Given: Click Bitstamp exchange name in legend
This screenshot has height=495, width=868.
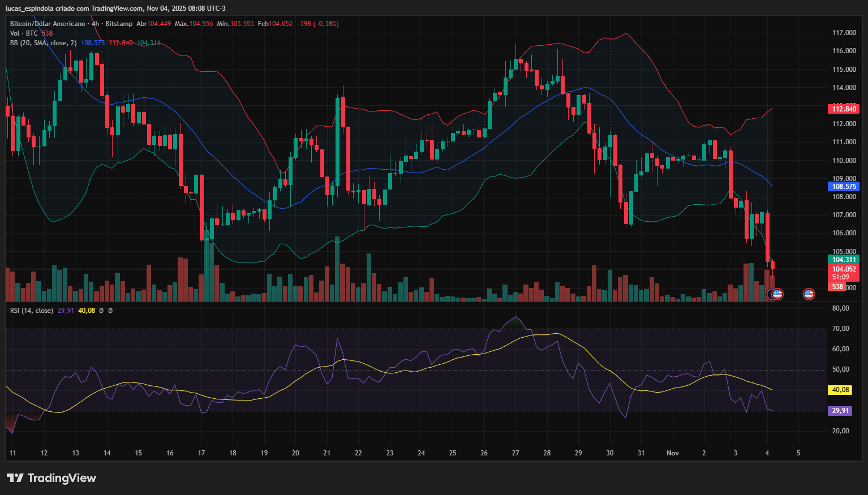Looking at the screenshot, I should (119, 24).
